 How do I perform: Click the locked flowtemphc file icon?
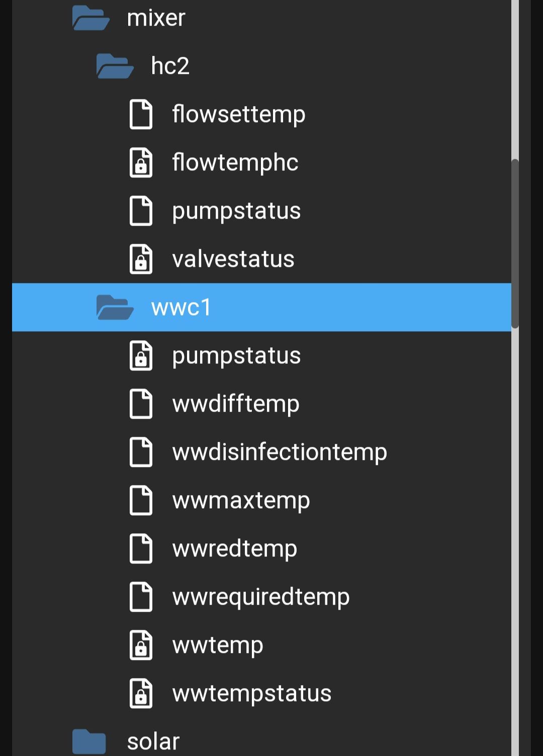(141, 162)
